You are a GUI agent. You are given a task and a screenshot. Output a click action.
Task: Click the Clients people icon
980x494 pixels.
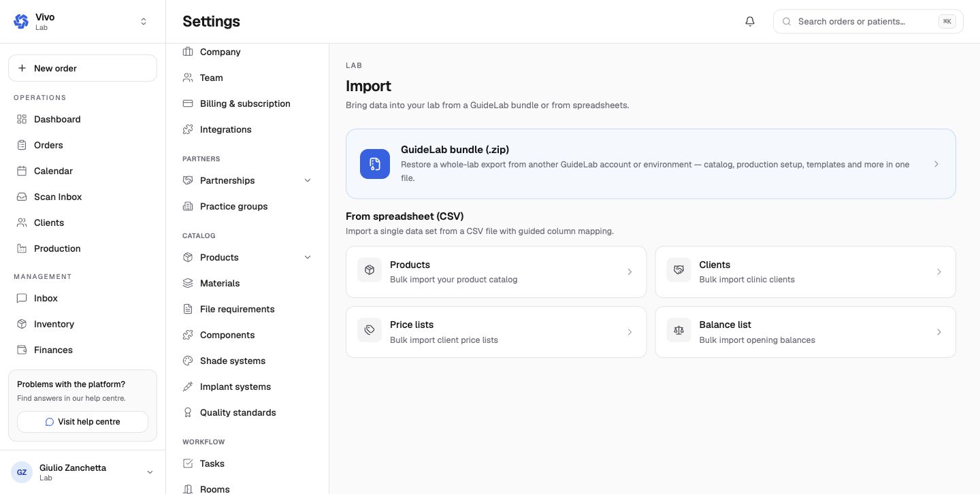click(x=22, y=223)
